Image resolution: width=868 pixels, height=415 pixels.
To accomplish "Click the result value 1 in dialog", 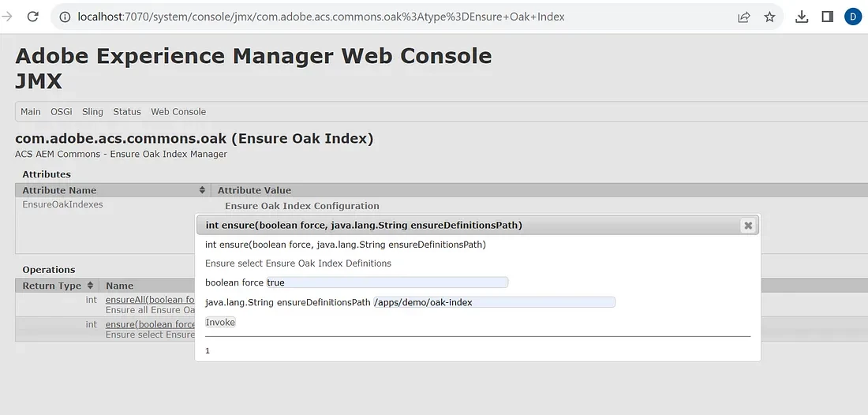I will 208,351.
